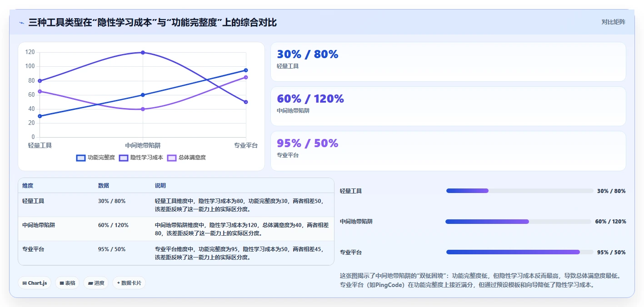Click the 轻量工具 cell in the table
The image size is (644, 307).
tap(33, 201)
